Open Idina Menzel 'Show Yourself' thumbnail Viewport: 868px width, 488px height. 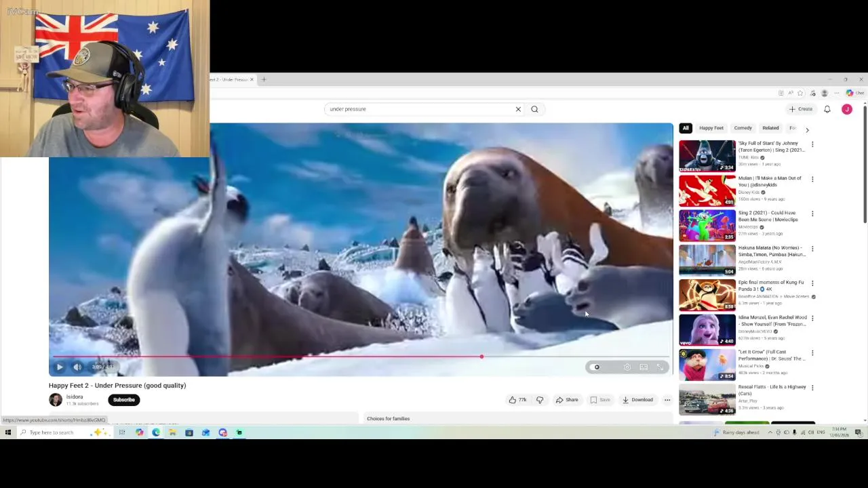(707, 330)
